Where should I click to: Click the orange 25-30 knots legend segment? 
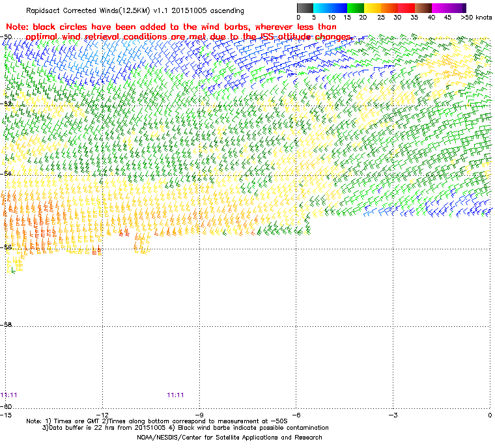click(x=389, y=8)
